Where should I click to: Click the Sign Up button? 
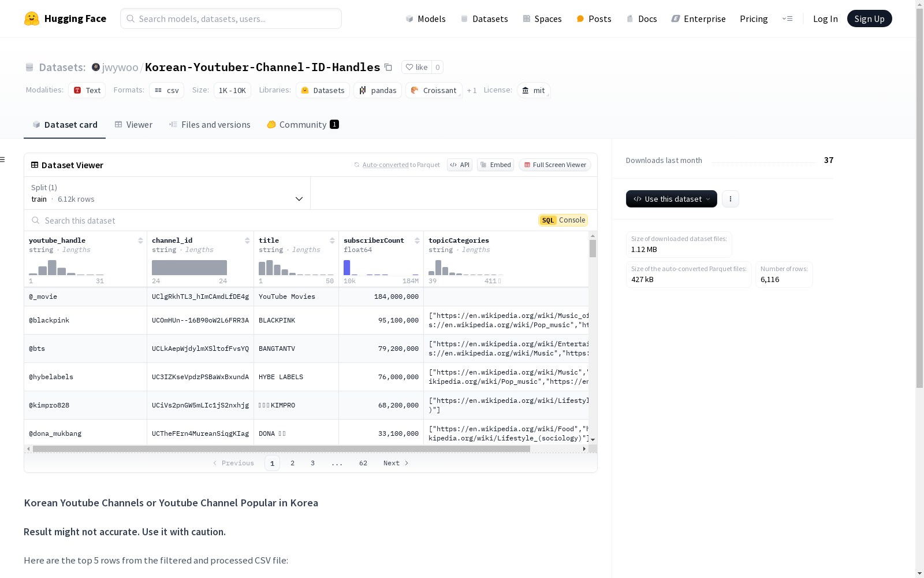tap(869, 18)
